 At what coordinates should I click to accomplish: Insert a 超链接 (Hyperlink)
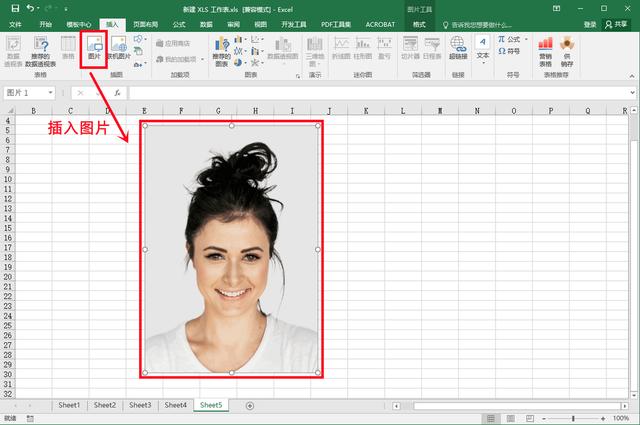[x=458, y=48]
